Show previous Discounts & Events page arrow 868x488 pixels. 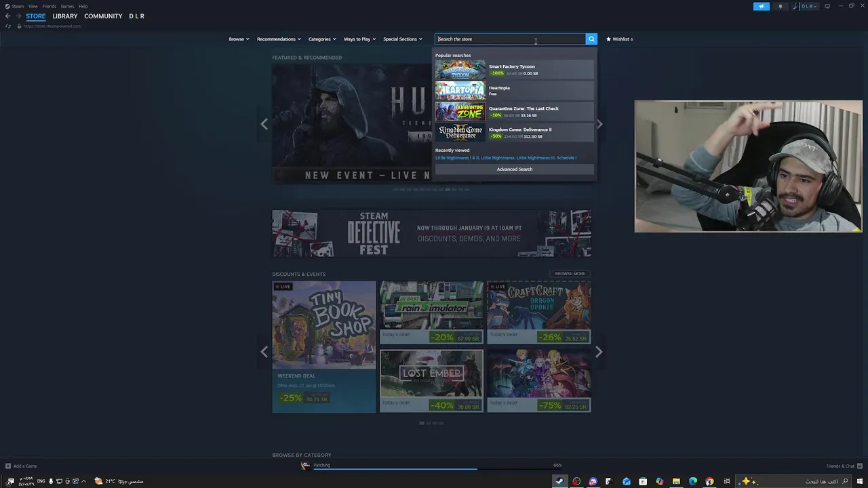(x=264, y=352)
